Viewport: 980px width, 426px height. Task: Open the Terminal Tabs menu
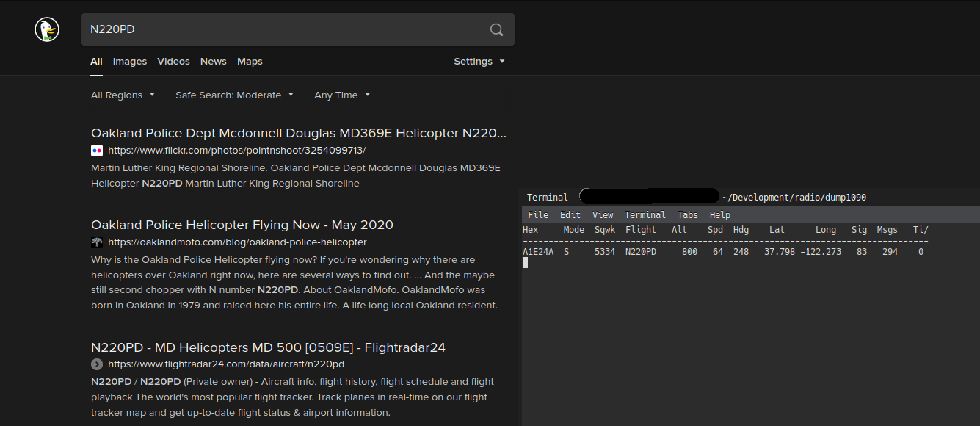[x=688, y=215]
